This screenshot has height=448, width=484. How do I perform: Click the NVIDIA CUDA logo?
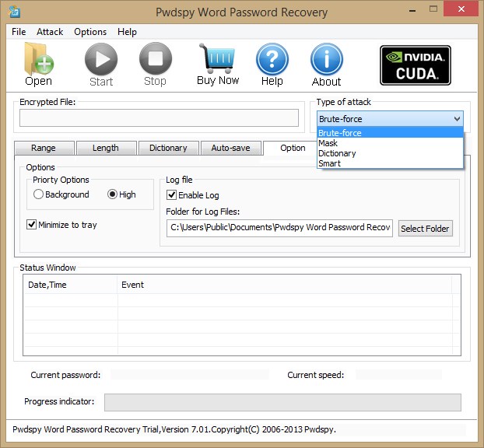[x=416, y=65]
